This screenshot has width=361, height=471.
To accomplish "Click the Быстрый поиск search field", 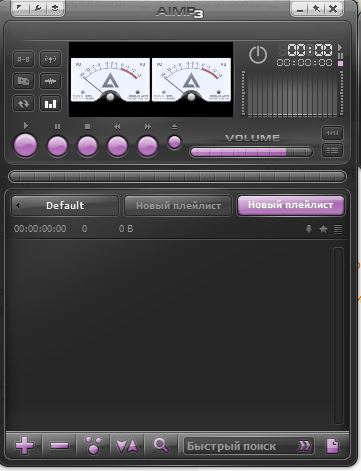I will [x=248, y=446].
